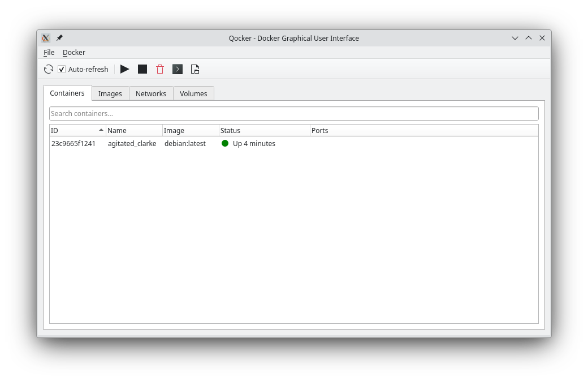The height and width of the screenshot is (381, 588).
Task: Maximize the Qocker window
Action: pos(529,38)
